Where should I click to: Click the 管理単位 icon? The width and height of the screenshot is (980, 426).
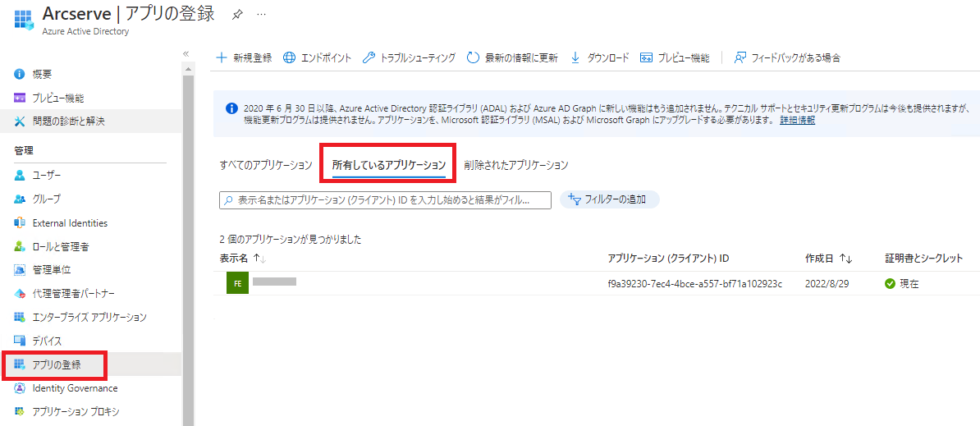click(x=20, y=271)
